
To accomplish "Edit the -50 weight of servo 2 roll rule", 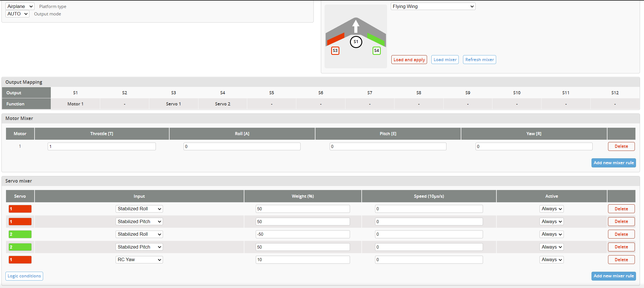I will [x=303, y=234].
